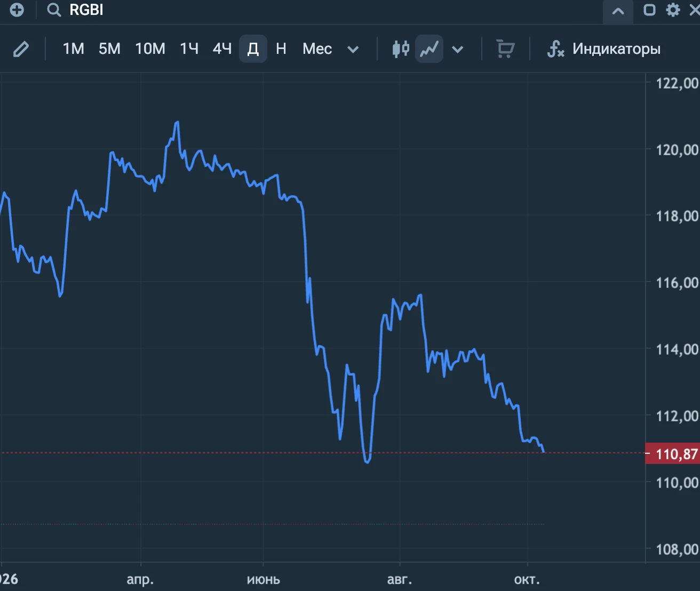Toggle the 1Ч hourly timeframe

pos(189,49)
